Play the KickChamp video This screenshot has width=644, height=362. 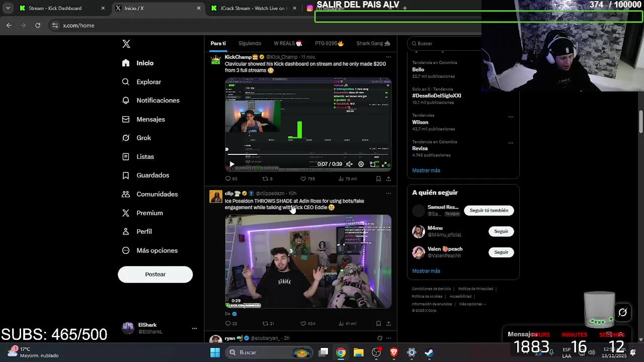tap(231, 164)
